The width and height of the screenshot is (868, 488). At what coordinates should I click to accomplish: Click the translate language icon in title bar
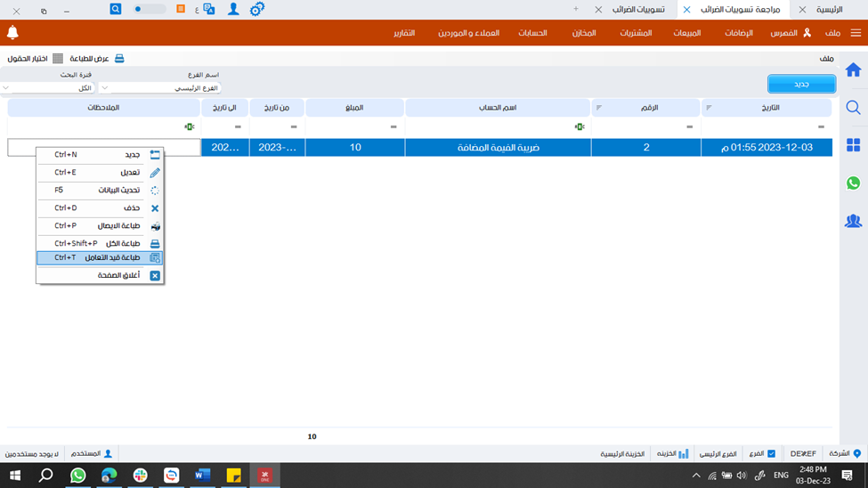209,9
